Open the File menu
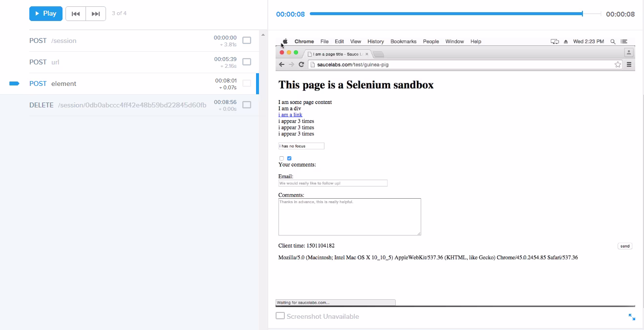The height and width of the screenshot is (330, 644). [324, 41]
